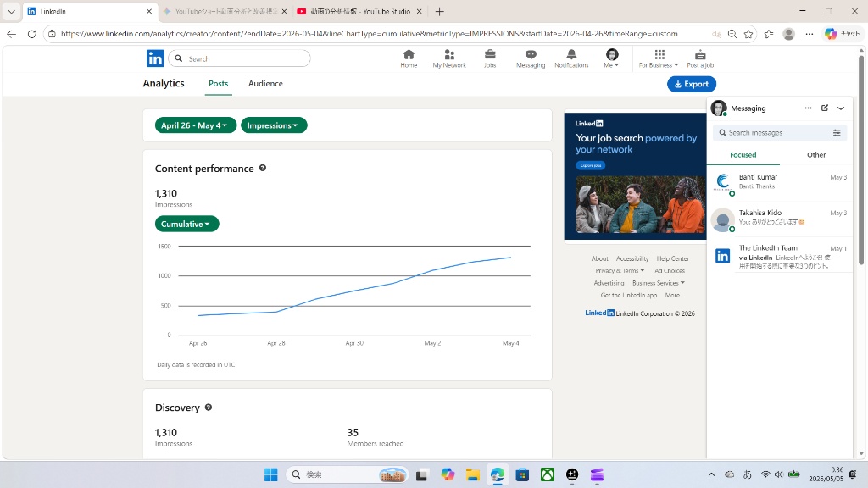Viewport: 868px width, 488px height.
Task: Open the LinkedIn logo home link
Action: click(155, 58)
